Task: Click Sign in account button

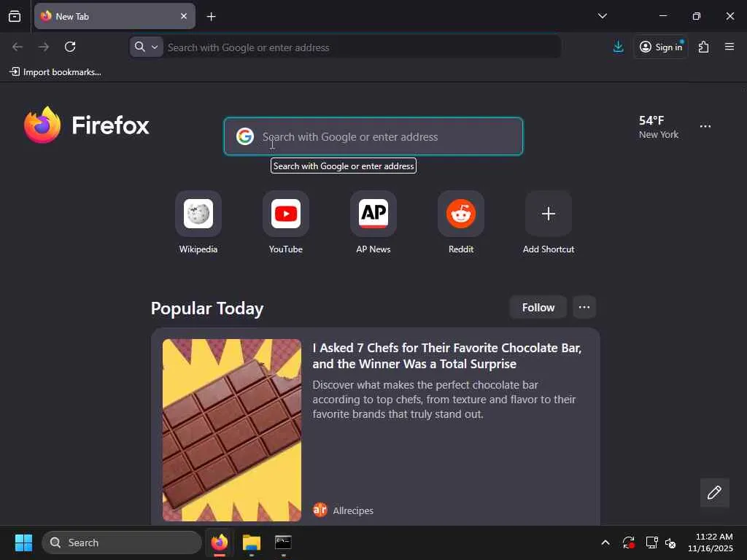Action: [x=660, y=47]
